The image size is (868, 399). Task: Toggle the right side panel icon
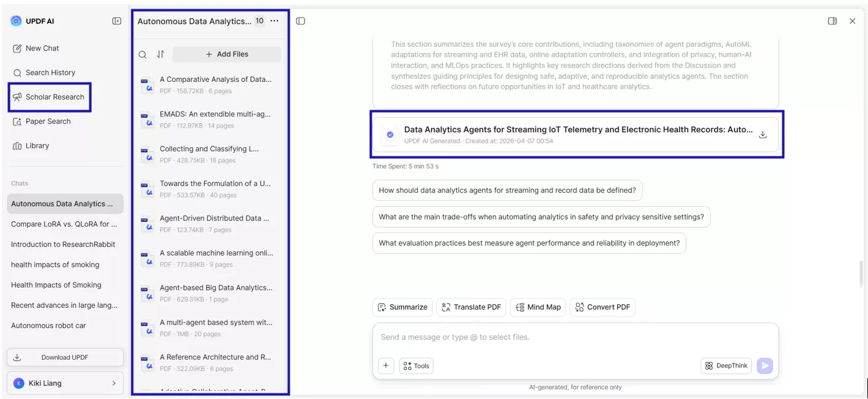pos(832,21)
